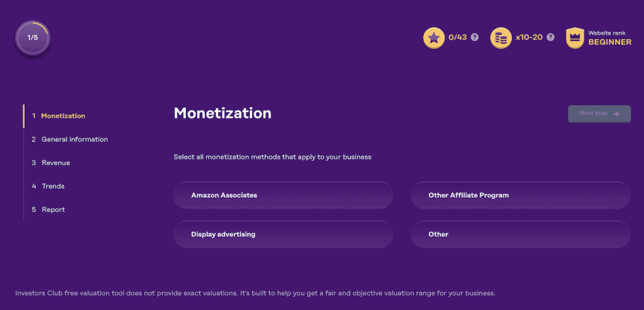The width and height of the screenshot is (644, 310).
Task: Click the crown website rank icon
Action: [x=575, y=37]
